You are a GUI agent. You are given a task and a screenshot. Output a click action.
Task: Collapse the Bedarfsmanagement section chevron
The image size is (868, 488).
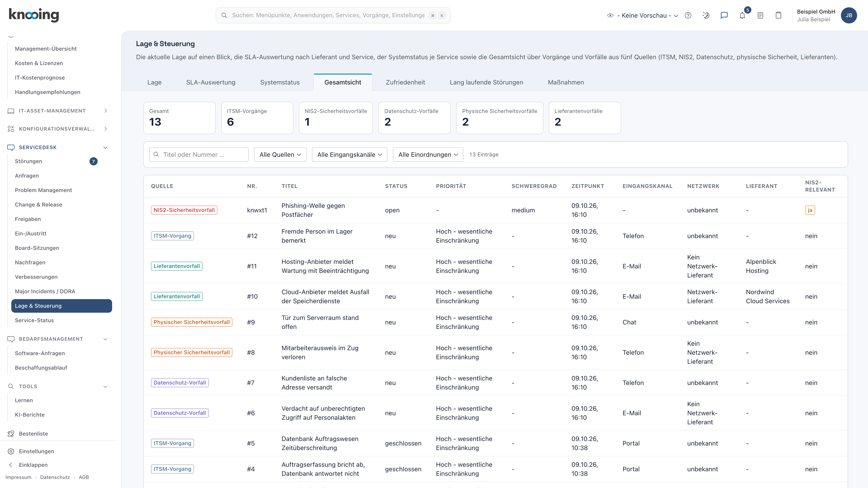(106, 339)
